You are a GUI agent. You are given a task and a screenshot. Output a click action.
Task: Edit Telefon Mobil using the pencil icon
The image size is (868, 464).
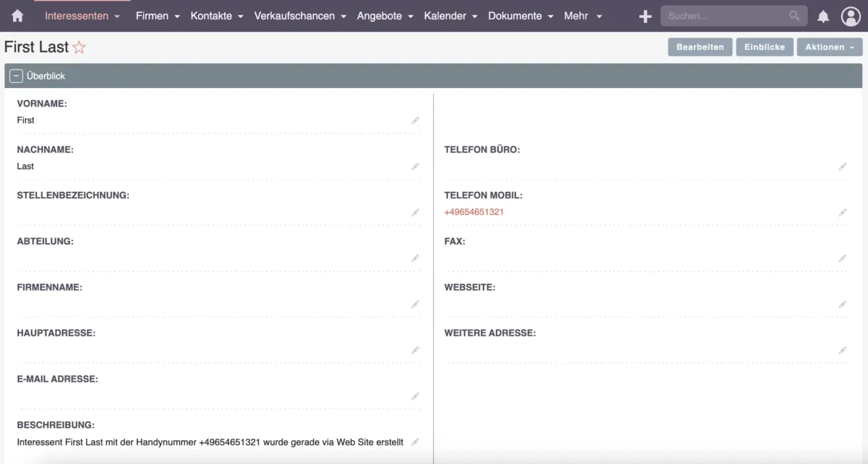[843, 212]
